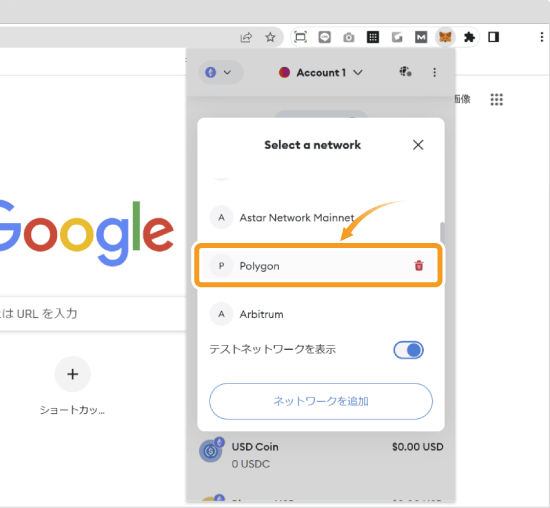The height and width of the screenshot is (508, 550).
Task: Toggle the テストネットワークを表示 switch
Action: coord(409,350)
